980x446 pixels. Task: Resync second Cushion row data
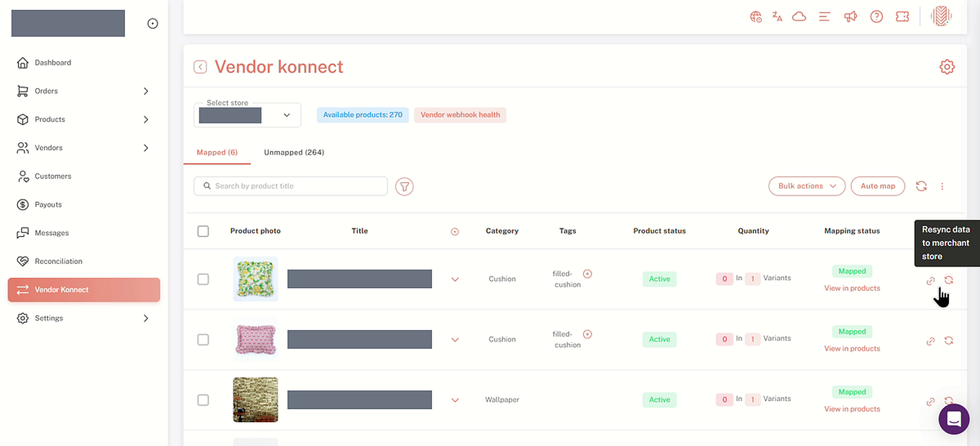[948, 341]
